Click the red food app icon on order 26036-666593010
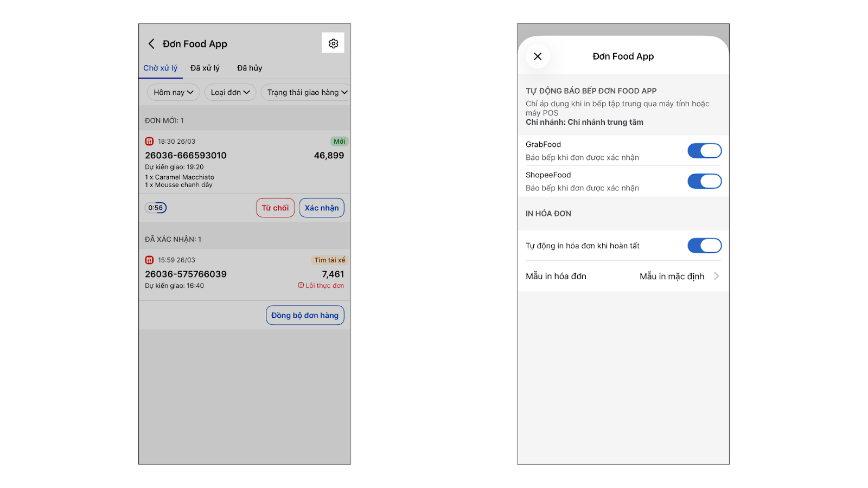The image size is (868, 488). click(149, 142)
